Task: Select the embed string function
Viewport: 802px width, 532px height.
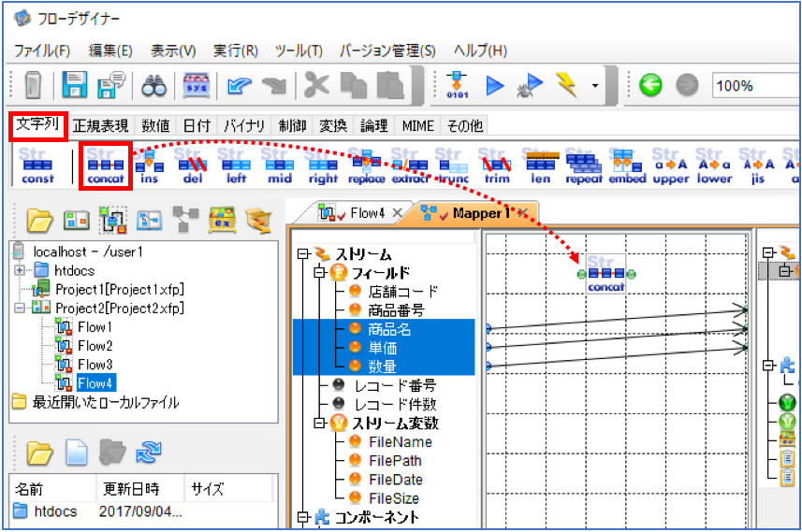Action: 627,166
